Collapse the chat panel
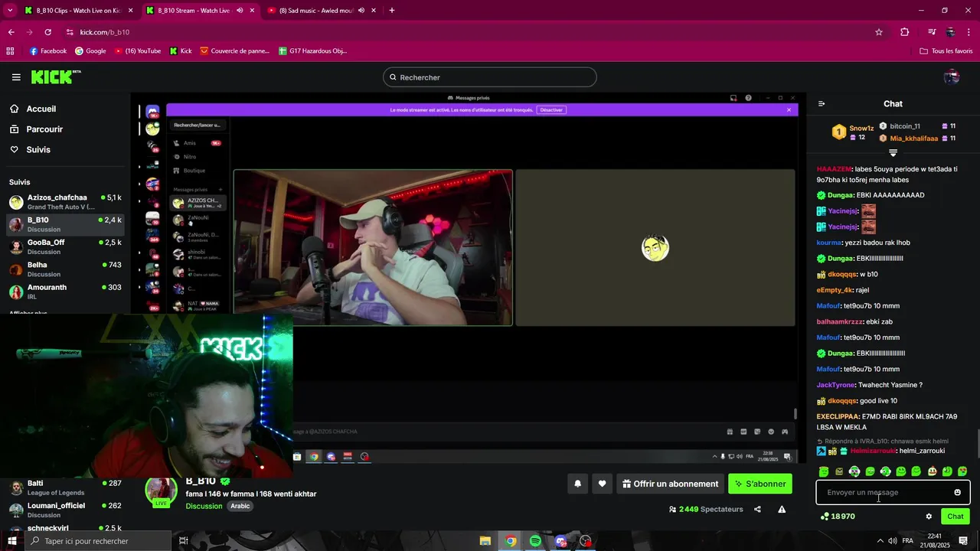 [822, 104]
